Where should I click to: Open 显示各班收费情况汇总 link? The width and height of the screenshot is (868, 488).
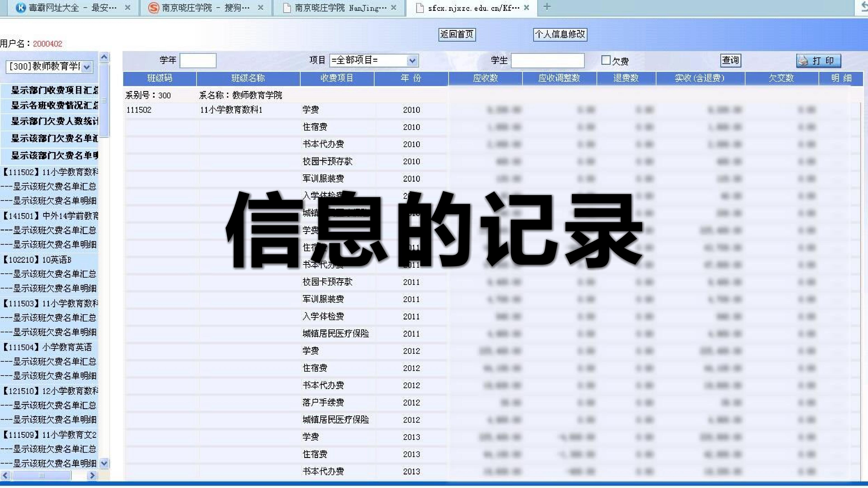[54, 106]
